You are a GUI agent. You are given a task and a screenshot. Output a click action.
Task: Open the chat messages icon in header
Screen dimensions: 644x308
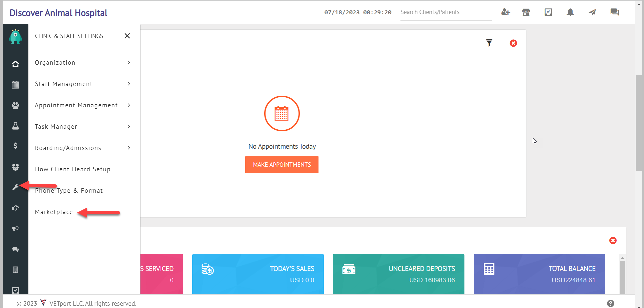tap(615, 12)
